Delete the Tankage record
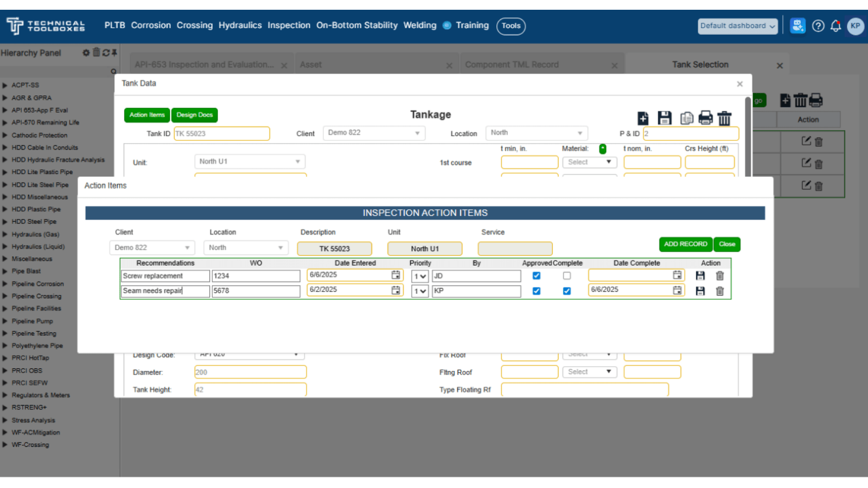This screenshot has height=488, width=868. tap(724, 118)
